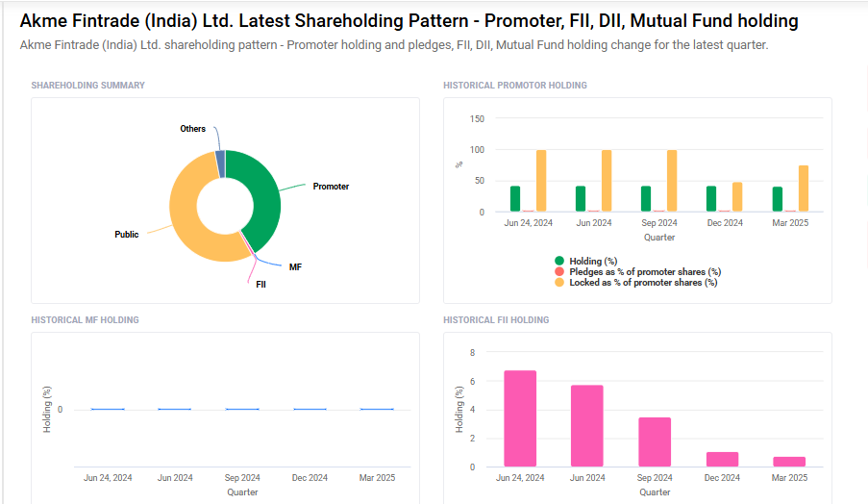Click the Historical Promotor Holding heading
868x504 pixels.
point(515,86)
